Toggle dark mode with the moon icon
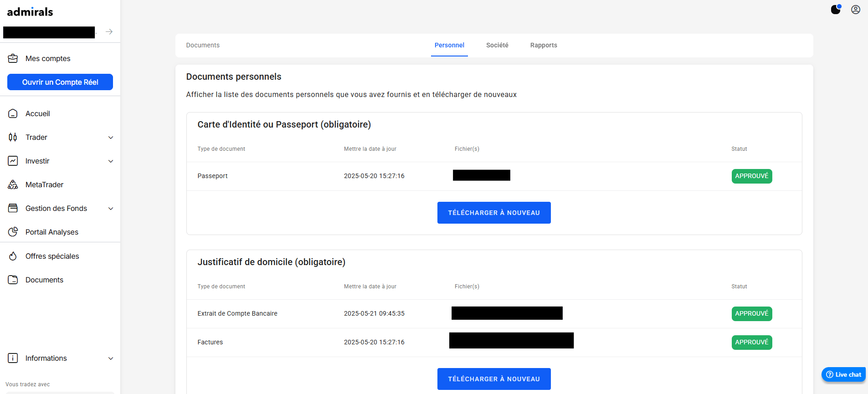Viewport: 868px width, 394px height. pos(836,9)
